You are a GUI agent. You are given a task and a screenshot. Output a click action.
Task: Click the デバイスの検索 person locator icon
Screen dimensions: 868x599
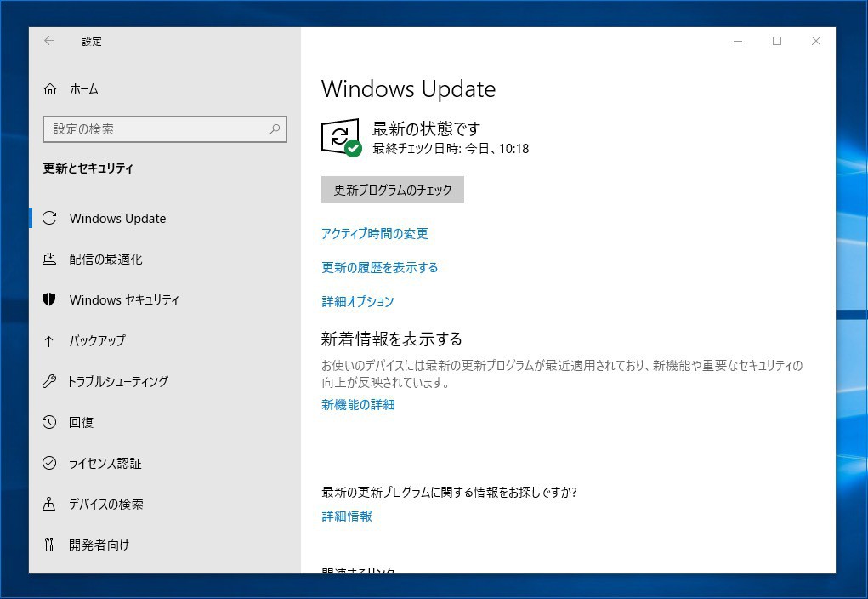point(49,504)
